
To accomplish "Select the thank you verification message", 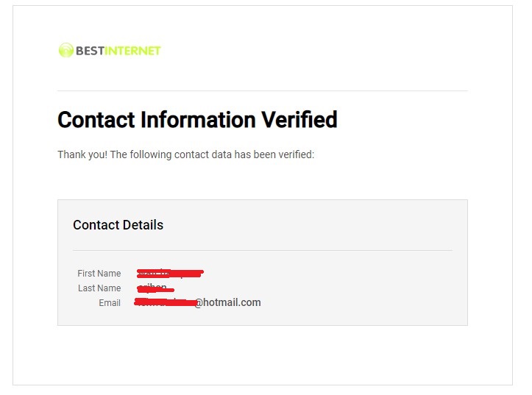I will pyautogui.click(x=186, y=154).
